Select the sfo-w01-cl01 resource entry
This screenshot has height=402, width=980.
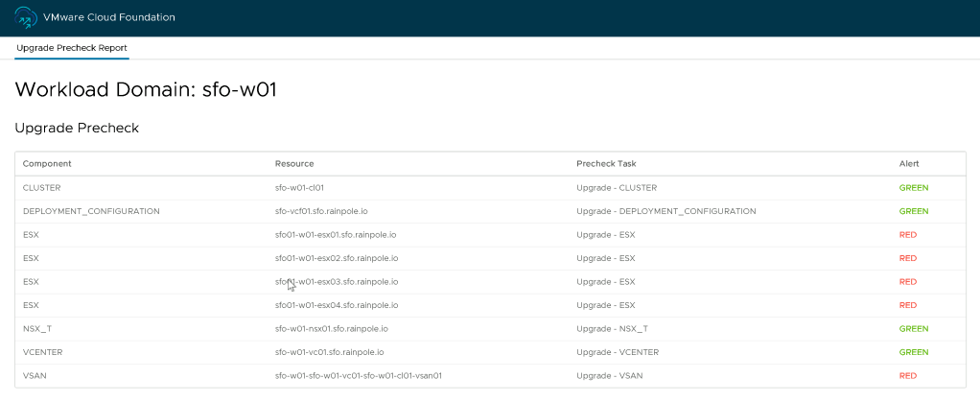[x=306, y=188]
